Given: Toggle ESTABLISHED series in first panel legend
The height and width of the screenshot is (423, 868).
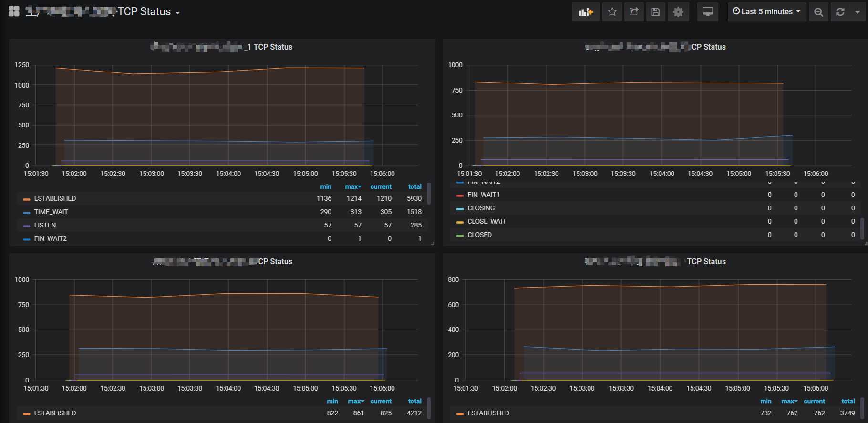Looking at the screenshot, I should tap(55, 198).
